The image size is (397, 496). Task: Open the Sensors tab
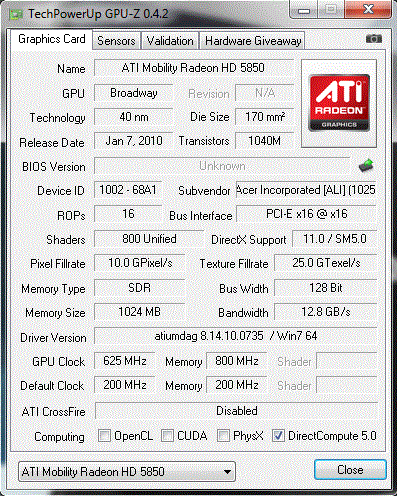coord(116,41)
